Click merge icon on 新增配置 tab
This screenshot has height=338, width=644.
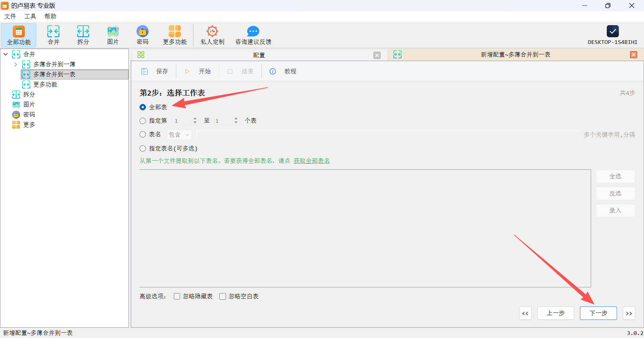(397, 54)
